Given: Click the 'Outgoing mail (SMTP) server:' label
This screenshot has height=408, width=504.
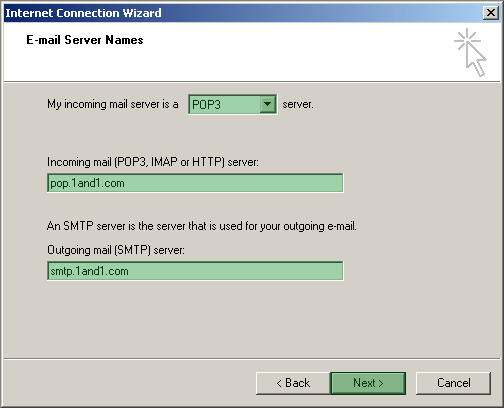Looking at the screenshot, I should point(116,250).
